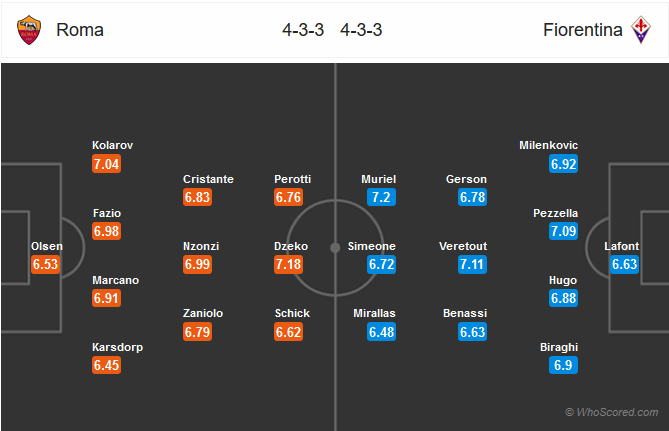
Task: Select Kolarov's 7.04 rating badge
Action: coord(106,164)
